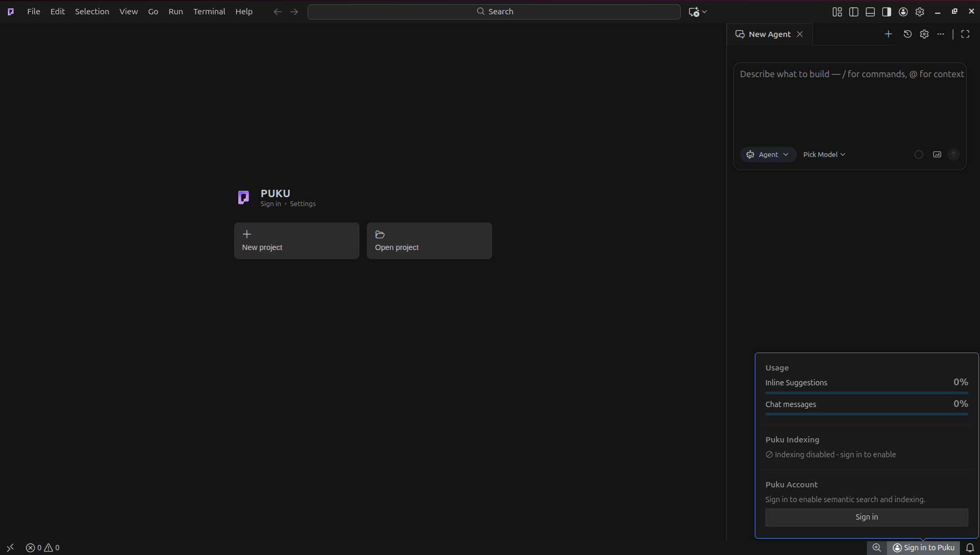
Task: Open the View menu
Action: pyautogui.click(x=128, y=12)
